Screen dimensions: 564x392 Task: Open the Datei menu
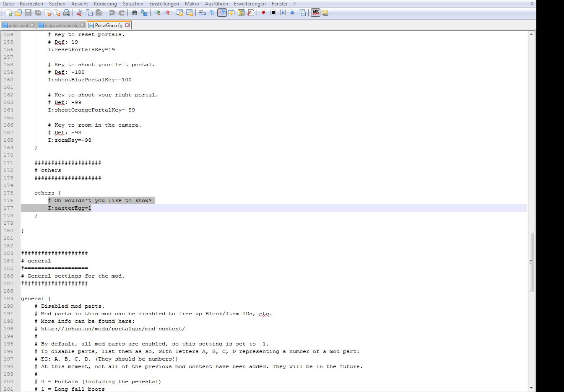tap(8, 4)
